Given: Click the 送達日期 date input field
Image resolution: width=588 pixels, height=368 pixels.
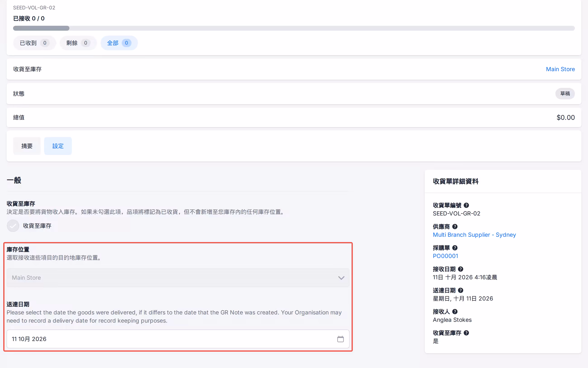Looking at the screenshot, I should pyautogui.click(x=178, y=339).
